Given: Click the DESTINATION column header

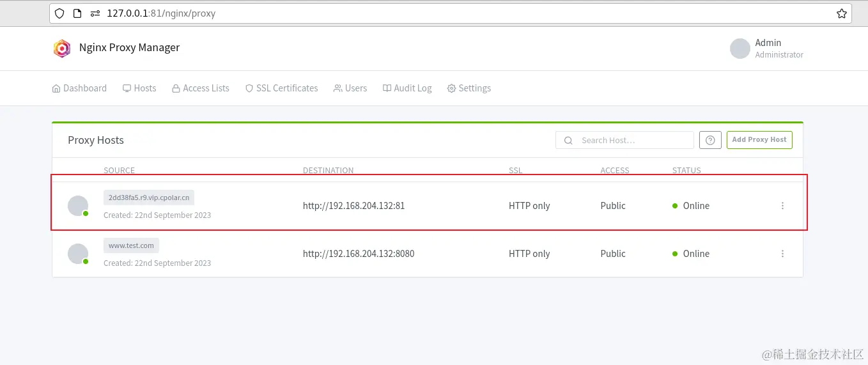Looking at the screenshot, I should (328, 171).
